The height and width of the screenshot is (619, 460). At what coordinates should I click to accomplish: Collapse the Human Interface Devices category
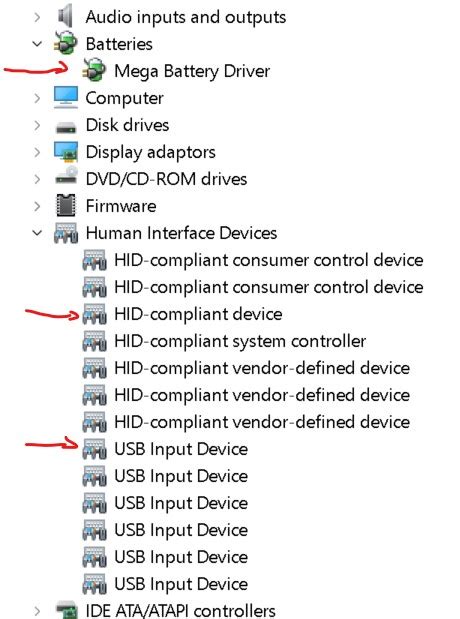37,233
